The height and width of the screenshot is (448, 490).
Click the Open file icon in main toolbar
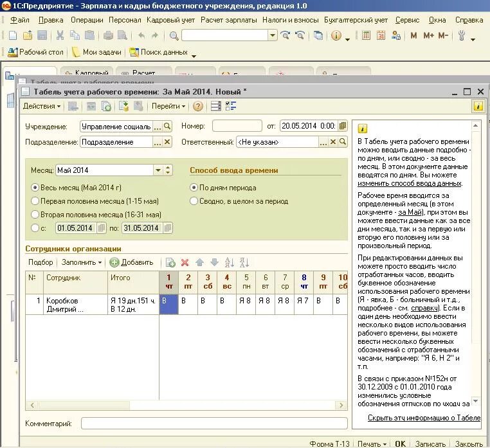(x=28, y=35)
